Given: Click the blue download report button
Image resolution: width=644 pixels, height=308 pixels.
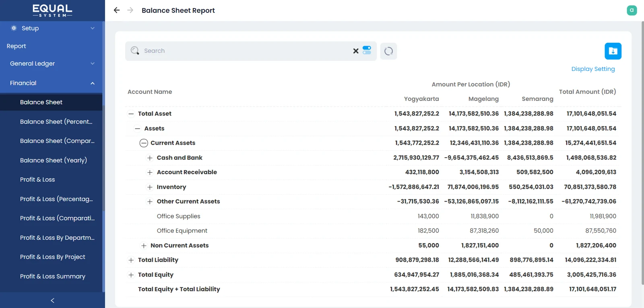Looking at the screenshot, I should (x=613, y=51).
